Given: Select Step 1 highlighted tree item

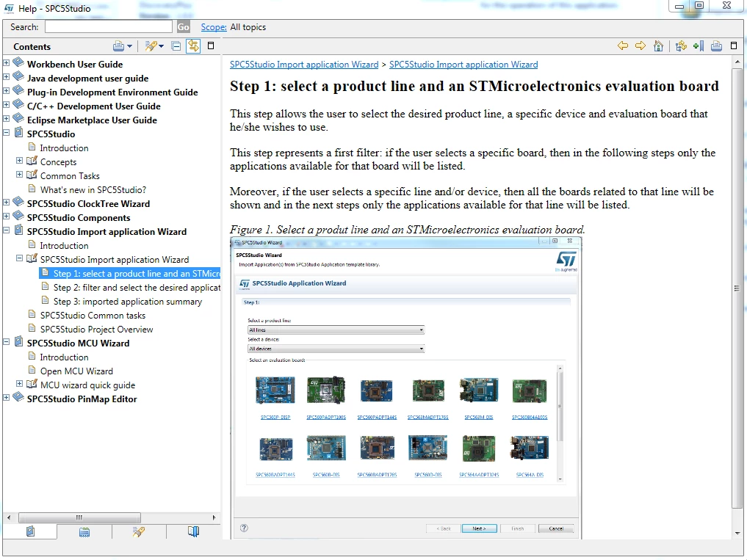Looking at the screenshot, I should pyautogui.click(x=129, y=273).
